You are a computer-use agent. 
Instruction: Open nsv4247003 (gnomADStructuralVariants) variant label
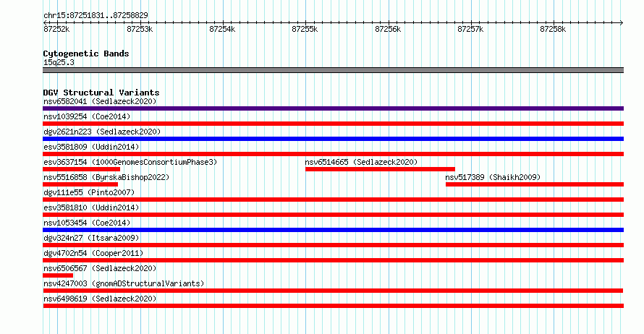click(124, 283)
